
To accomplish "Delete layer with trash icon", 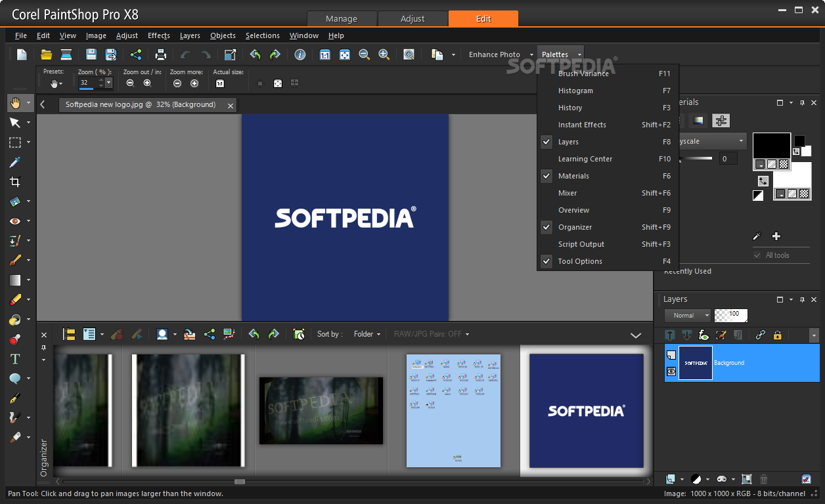I will (764, 479).
